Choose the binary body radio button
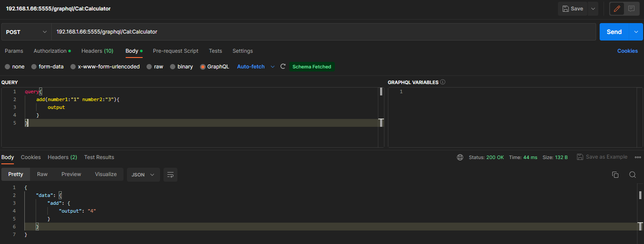The height and width of the screenshot is (244, 644). (173, 67)
